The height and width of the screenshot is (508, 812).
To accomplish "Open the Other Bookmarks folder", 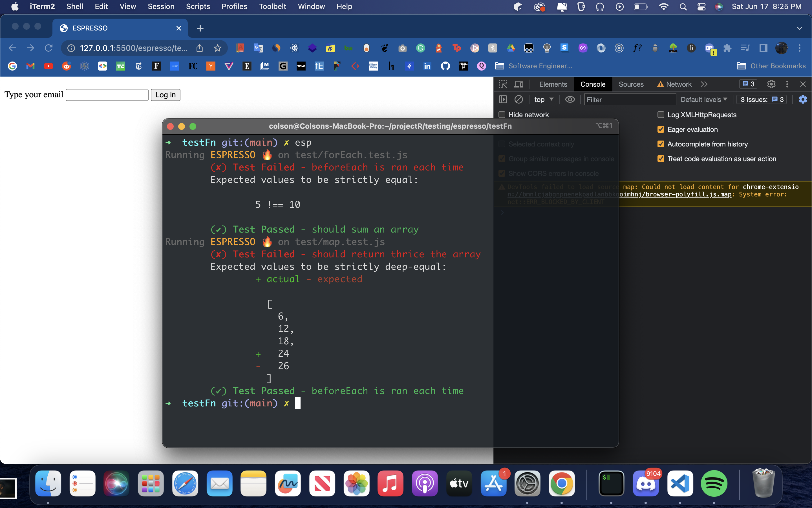I will 771,66.
